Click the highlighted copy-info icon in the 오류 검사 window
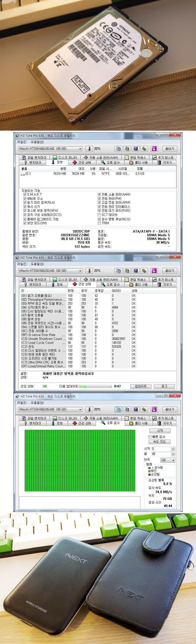This screenshot has height=644, width=196. click(x=119, y=409)
